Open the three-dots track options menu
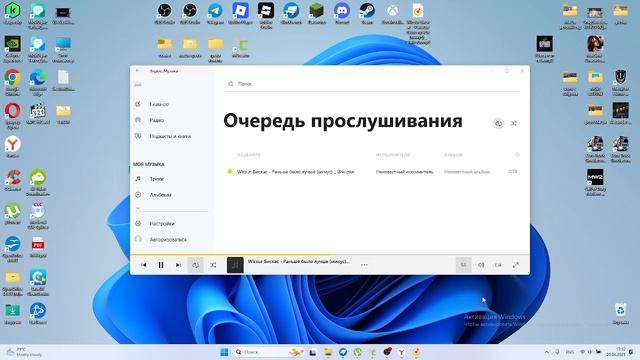 coord(364,265)
